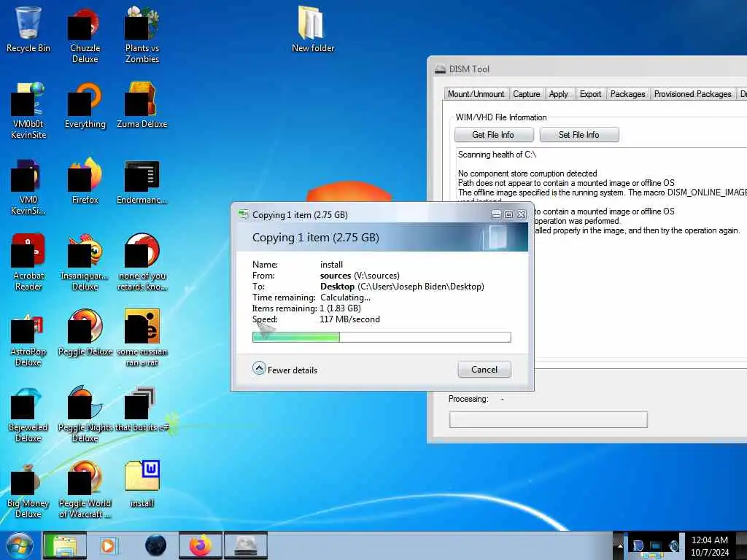Click the DISM Tool processing progress bar
The width and height of the screenshot is (747, 560).
pos(549,419)
